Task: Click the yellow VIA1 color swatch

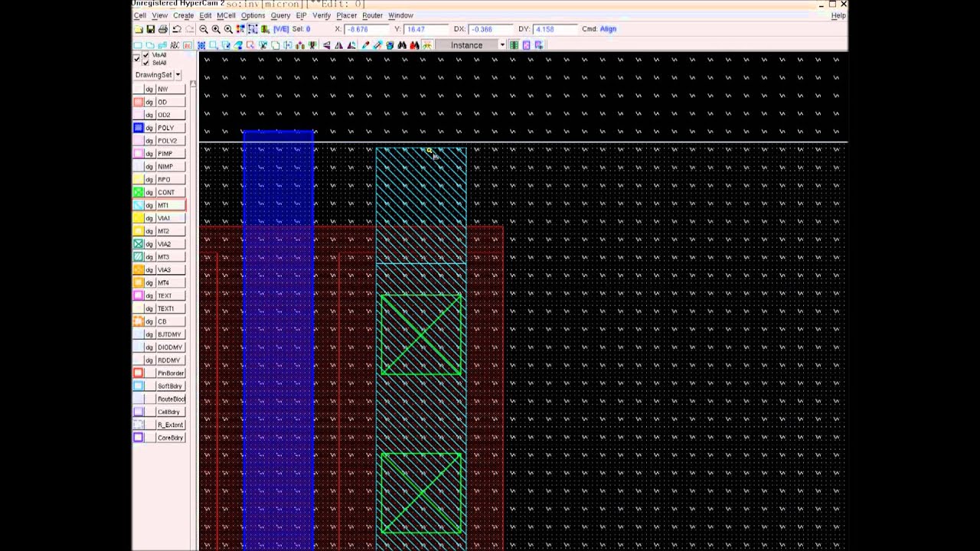Action: [139, 218]
